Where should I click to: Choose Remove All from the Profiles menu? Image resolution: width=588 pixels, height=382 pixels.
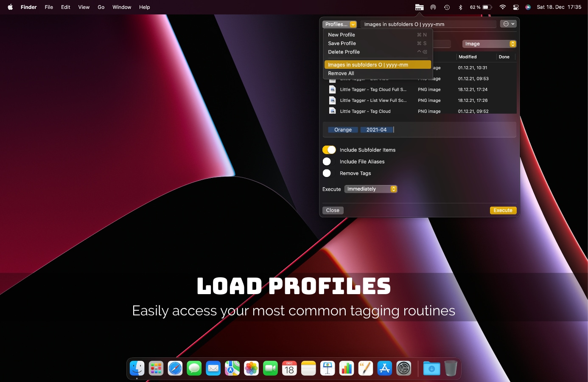[x=341, y=73]
